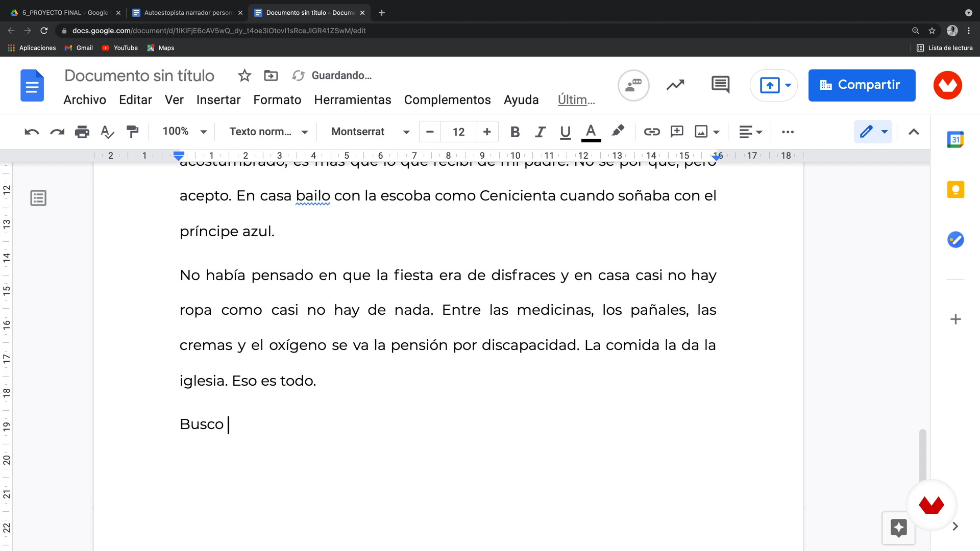Hide the menus with up chevron
980x551 pixels.
pos(914,132)
